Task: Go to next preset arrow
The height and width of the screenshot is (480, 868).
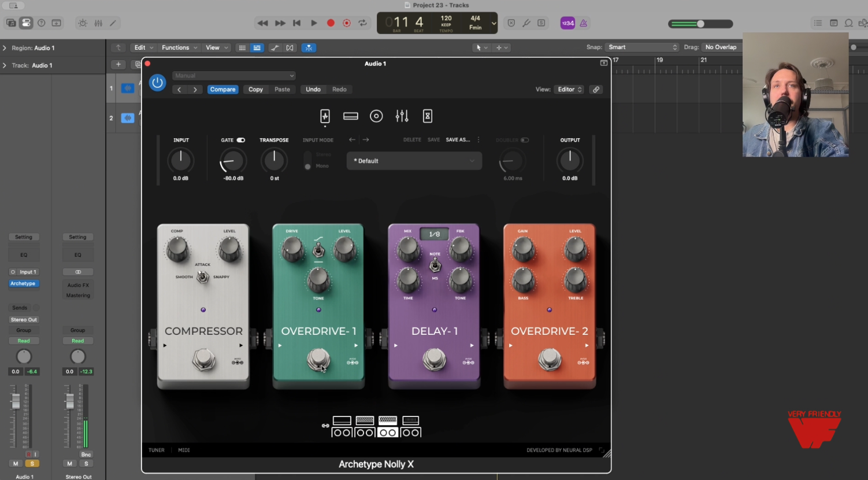Action: (366, 140)
